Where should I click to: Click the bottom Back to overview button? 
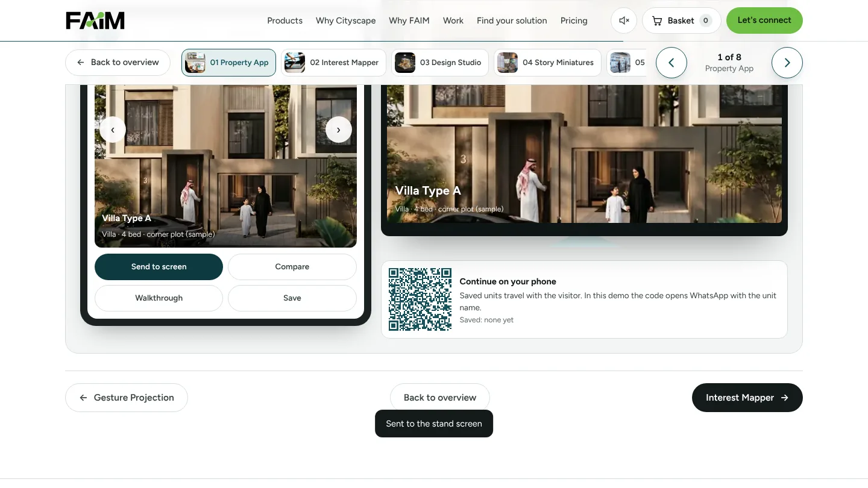point(440,398)
